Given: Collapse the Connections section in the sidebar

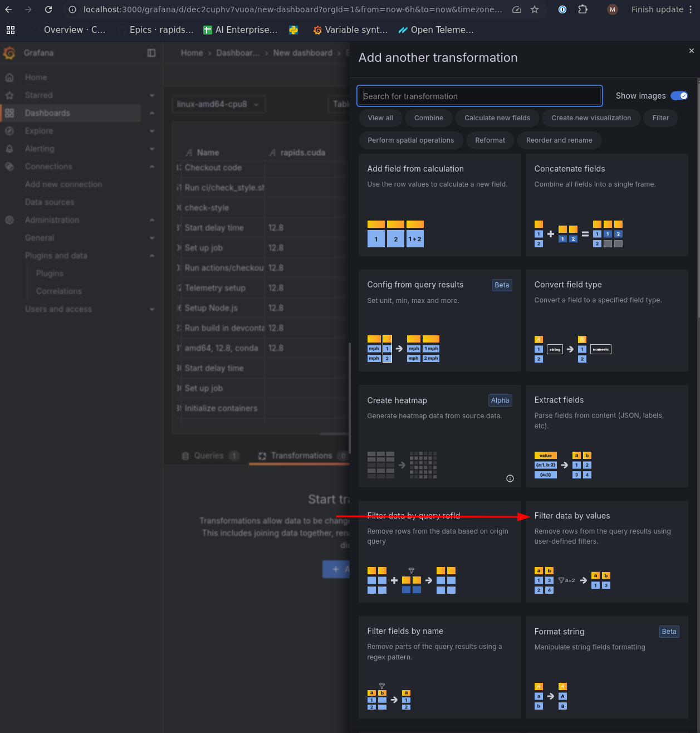Looking at the screenshot, I should coord(152,167).
